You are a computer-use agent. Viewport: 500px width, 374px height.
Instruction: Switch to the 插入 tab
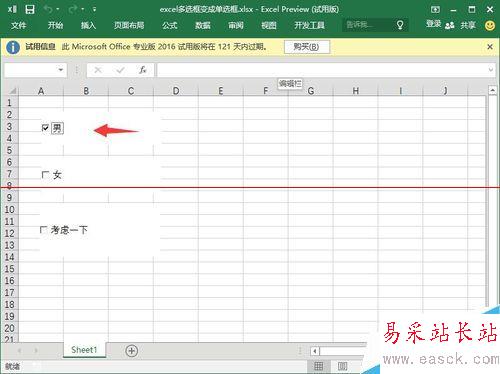coord(88,25)
